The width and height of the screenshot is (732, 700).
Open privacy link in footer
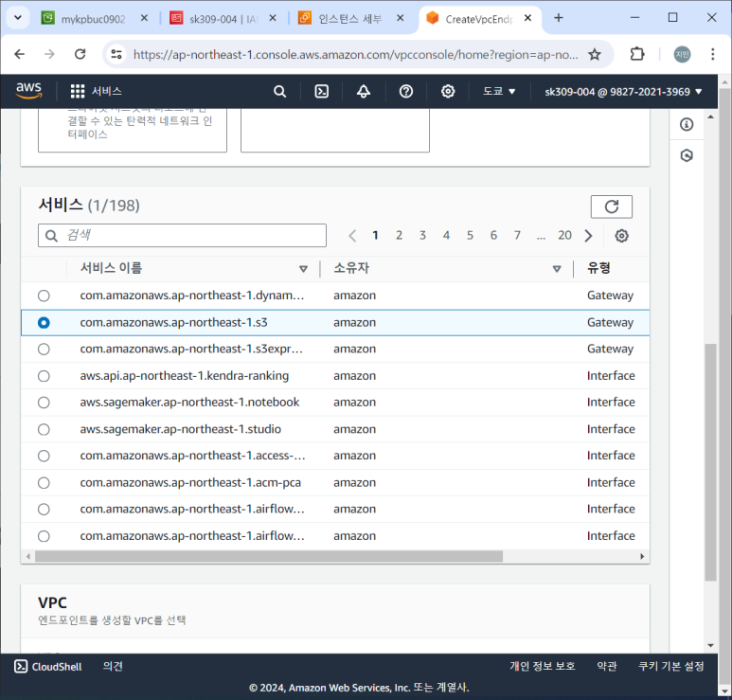coord(543,667)
